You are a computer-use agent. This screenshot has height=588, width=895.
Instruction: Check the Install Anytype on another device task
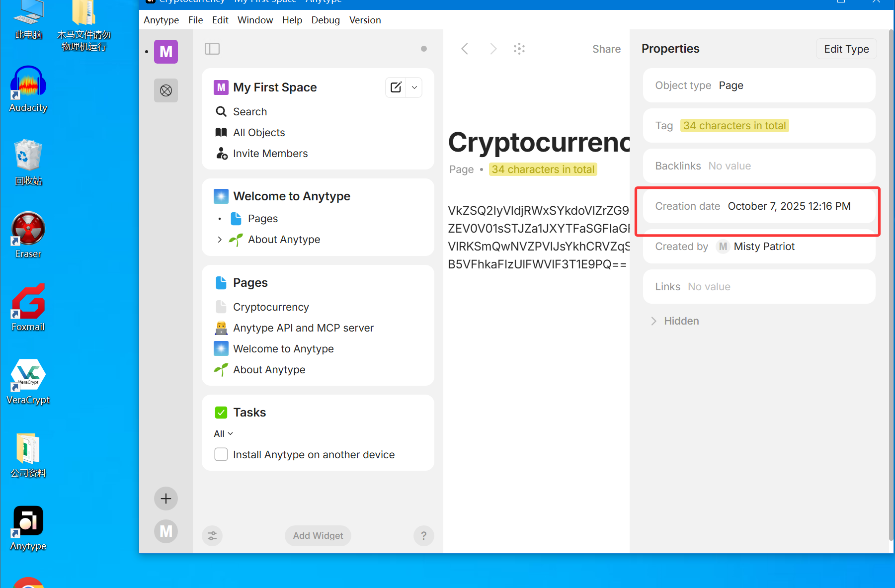point(221,454)
